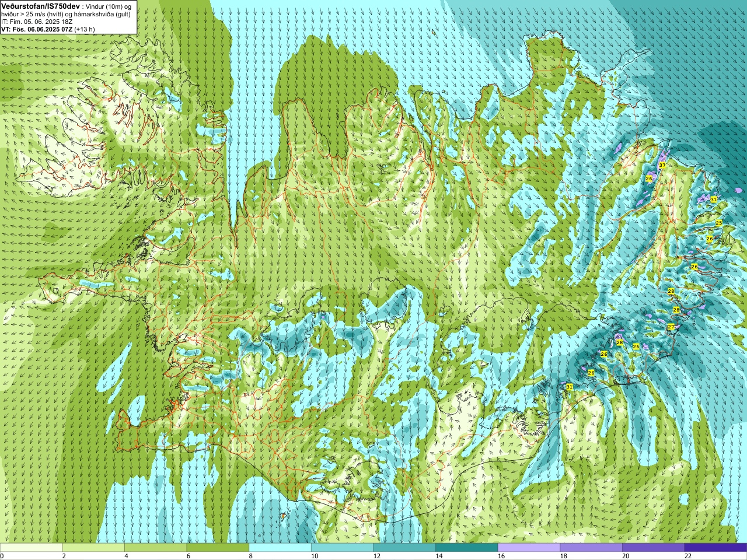Click the scale tick label 14
Screen dimensions: 747x560
click(439, 556)
